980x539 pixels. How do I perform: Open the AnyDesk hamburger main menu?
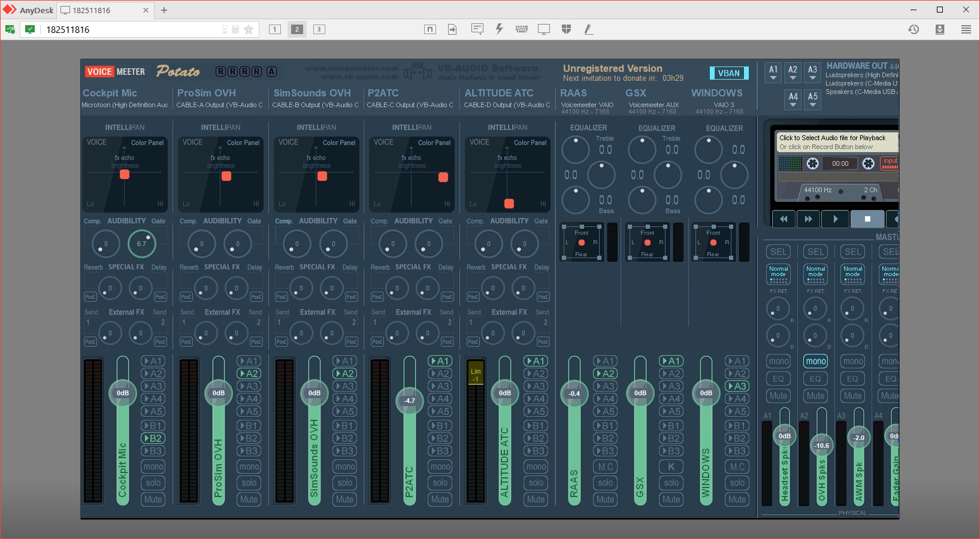click(x=966, y=29)
